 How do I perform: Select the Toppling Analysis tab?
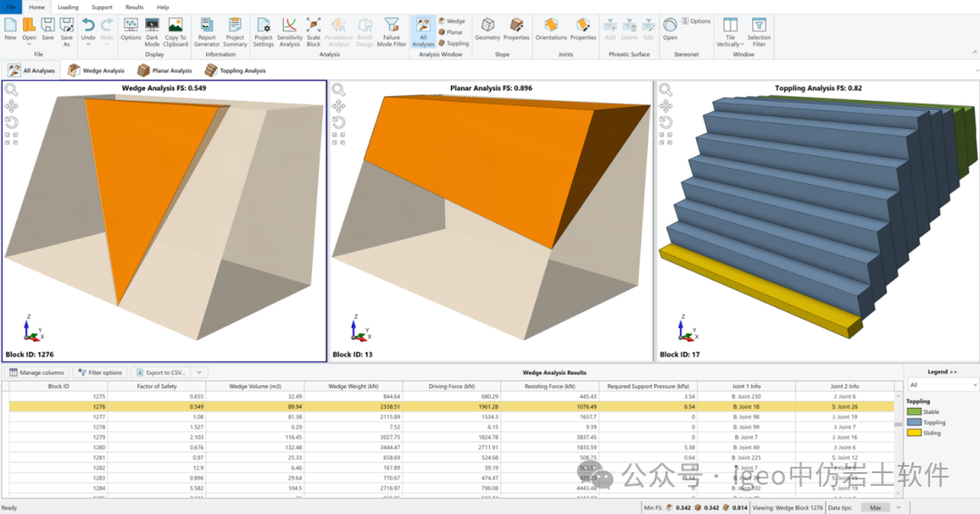click(236, 71)
